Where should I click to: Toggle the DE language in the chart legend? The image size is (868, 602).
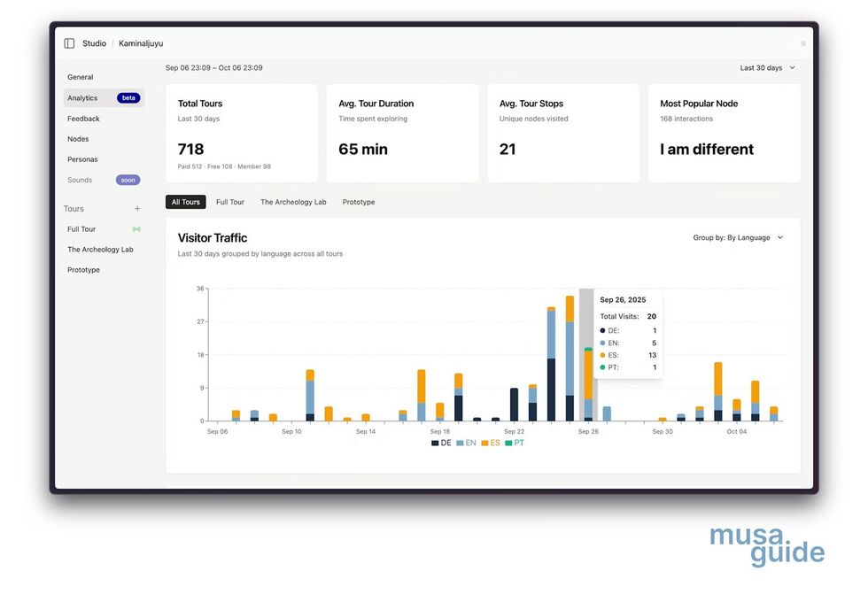pyautogui.click(x=442, y=443)
